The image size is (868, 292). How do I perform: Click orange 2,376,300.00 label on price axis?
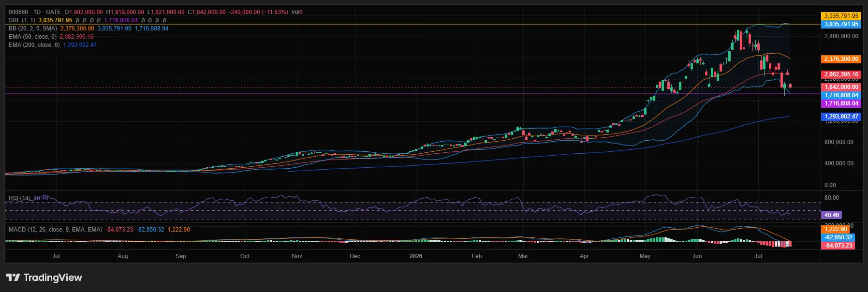pyautogui.click(x=841, y=59)
